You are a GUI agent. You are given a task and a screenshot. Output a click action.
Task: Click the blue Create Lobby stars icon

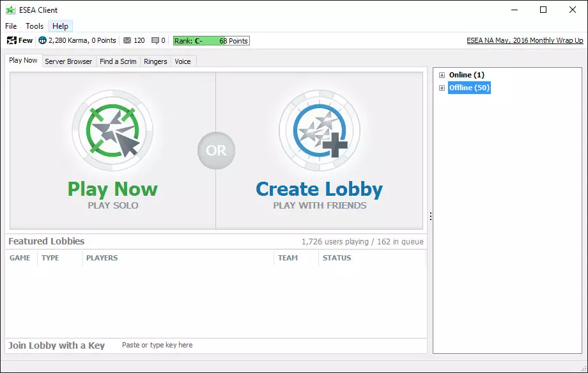click(x=320, y=131)
